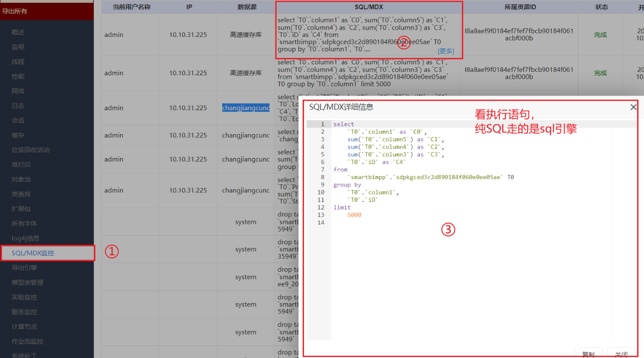
Task: Click the value 5000 in the code
Action: 354,215
